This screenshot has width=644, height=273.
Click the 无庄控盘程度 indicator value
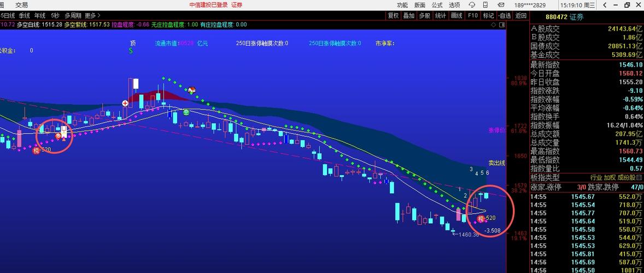(x=174, y=25)
